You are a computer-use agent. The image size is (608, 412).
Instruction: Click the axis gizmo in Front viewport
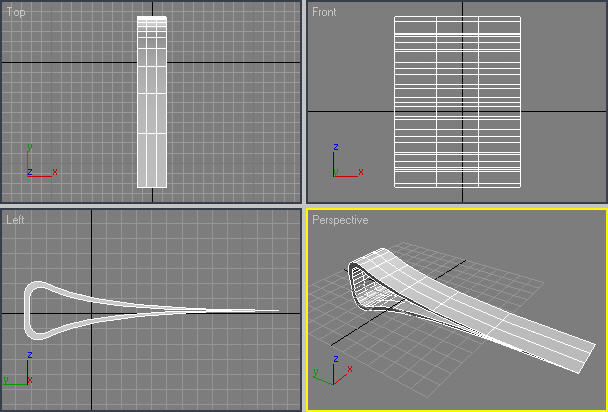[x=348, y=161]
